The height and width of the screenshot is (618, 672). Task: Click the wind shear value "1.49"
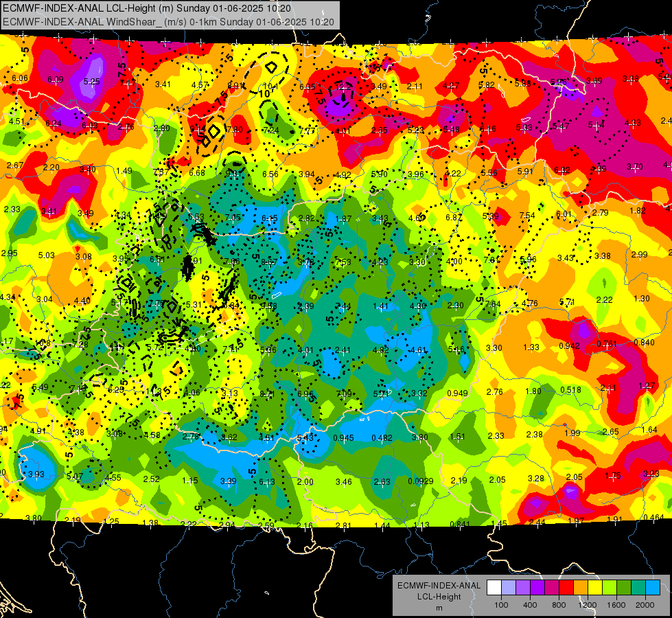point(124,171)
